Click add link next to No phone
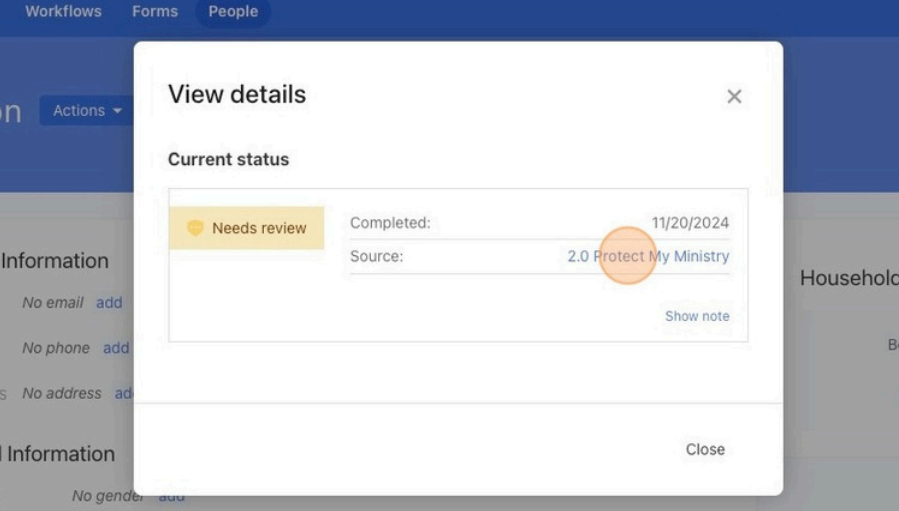This screenshot has height=511, width=899. [116, 348]
